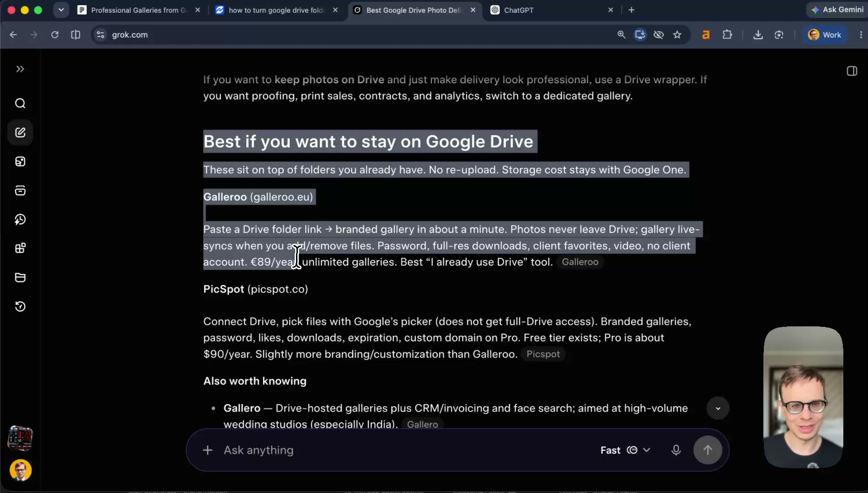This screenshot has height=493, width=868.
Task: Open the Imagine icon in sidebar
Action: coord(20,162)
